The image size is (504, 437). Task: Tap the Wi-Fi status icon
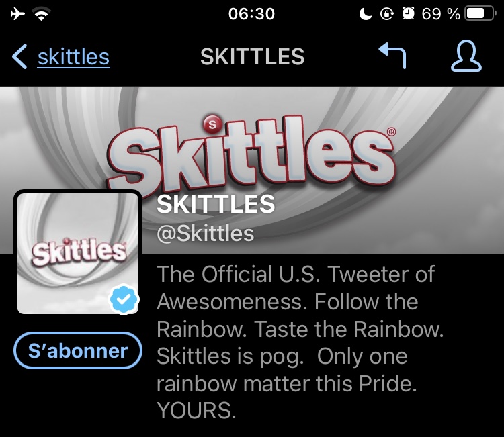(x=41, y=14)
